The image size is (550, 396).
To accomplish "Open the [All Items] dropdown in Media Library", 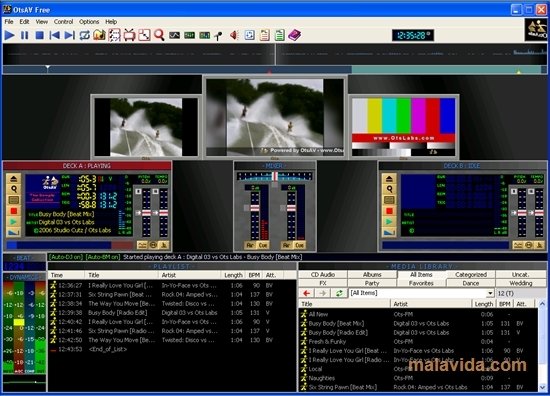I will (x=490, y=293).
